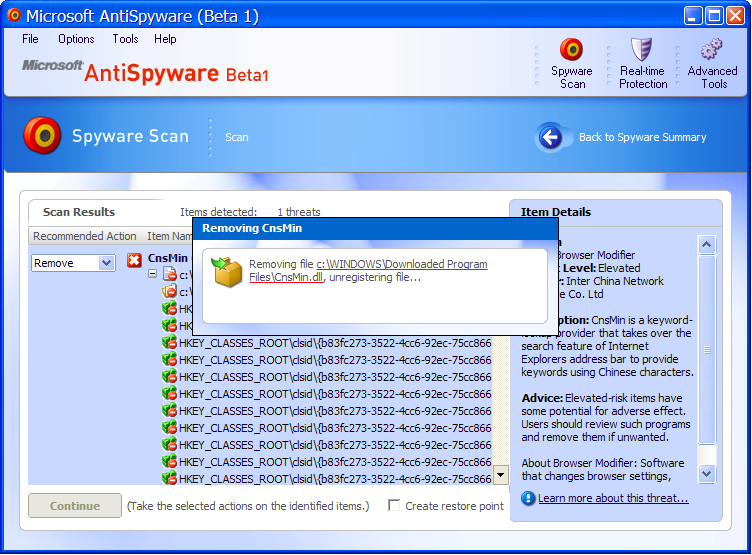The image size is (752, 555).
Task: Open the Options menu
Action: coord(76,39)
